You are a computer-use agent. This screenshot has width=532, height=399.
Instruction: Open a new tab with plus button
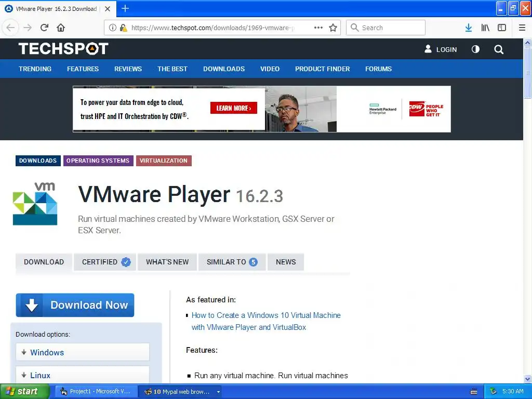125,8
